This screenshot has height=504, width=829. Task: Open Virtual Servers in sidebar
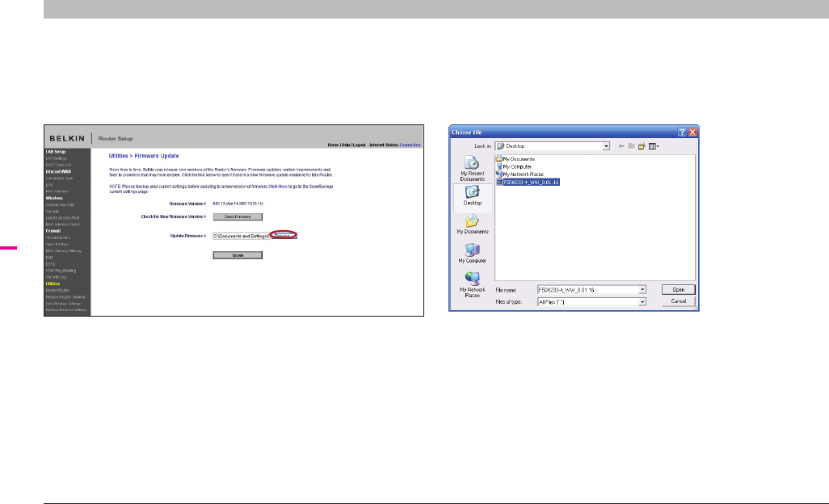(x=57, y=237)
